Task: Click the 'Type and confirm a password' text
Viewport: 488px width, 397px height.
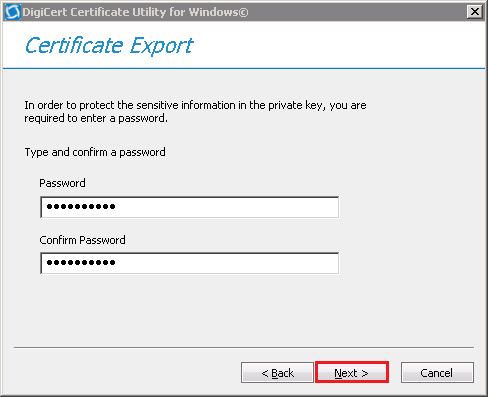Action: pyautogui.click(x=95, y=152)
